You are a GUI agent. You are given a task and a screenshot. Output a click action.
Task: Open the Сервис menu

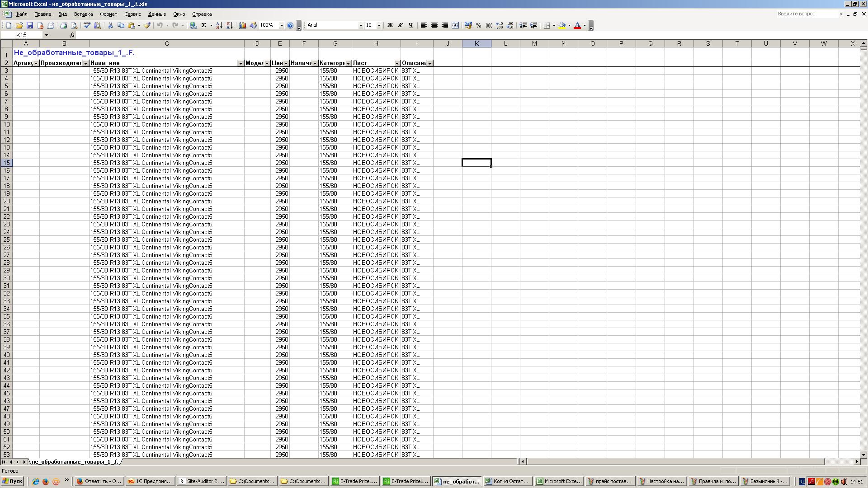[132, 14]
